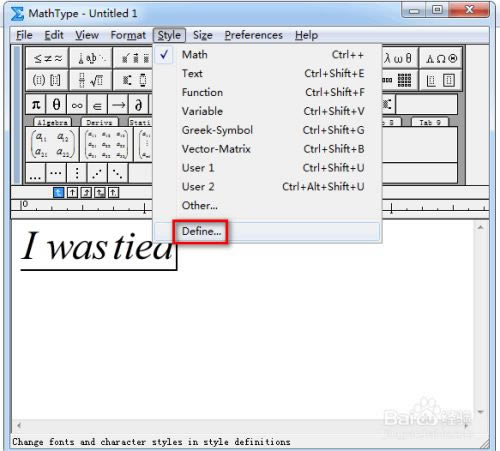
Task: Select the relational-aligned tab stop
Action: coord(100,192)
